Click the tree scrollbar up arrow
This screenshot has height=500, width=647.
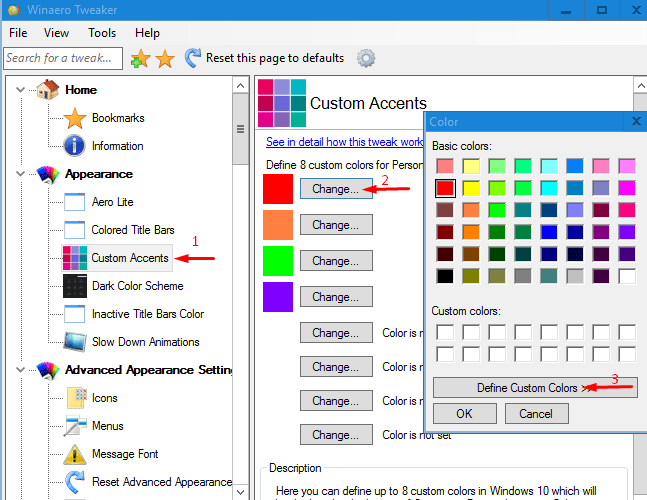click(x=241, y=86)
